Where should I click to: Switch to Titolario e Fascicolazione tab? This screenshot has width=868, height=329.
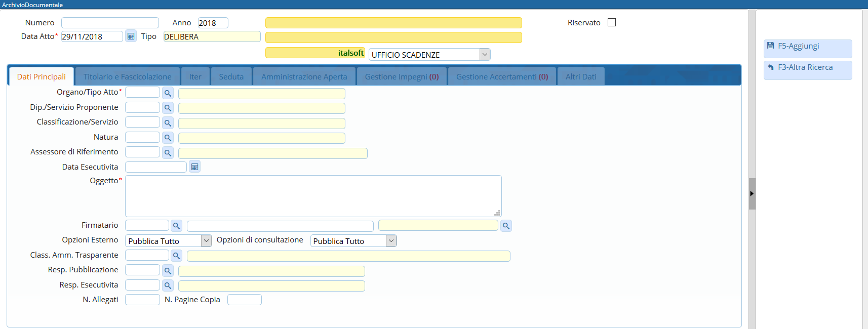click(x=127, y=77)
